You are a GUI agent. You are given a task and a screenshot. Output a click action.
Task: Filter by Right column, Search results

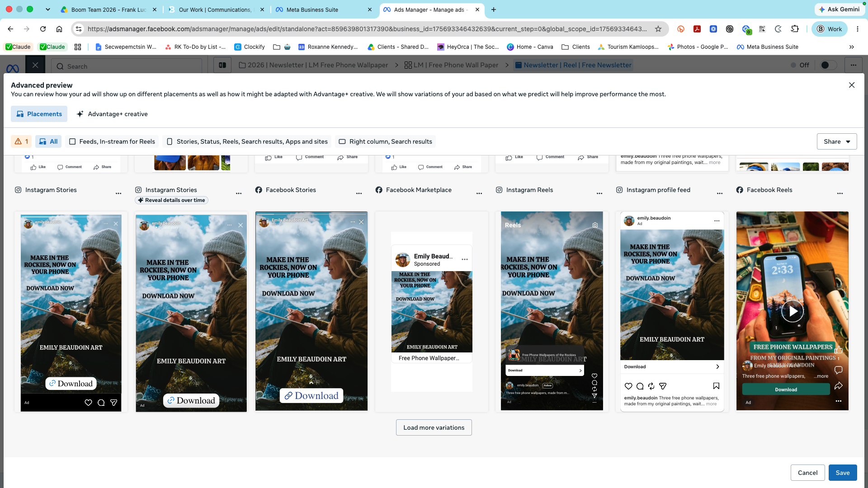pos(385,141)
